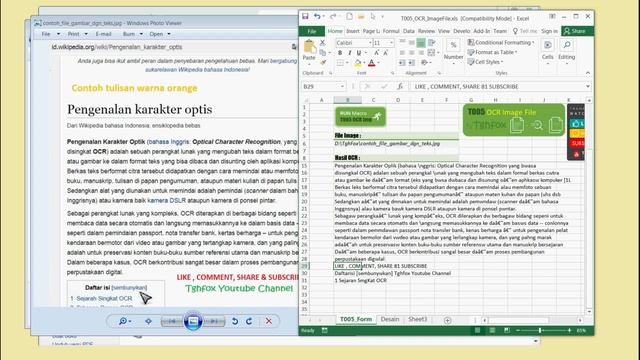Click the actual size icon in Photo Viewer
640x360 pixels.
pos(148,321)
